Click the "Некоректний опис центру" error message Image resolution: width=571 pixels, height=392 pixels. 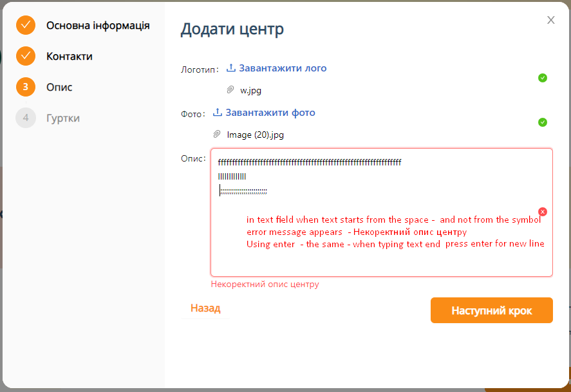coord(264,284)
